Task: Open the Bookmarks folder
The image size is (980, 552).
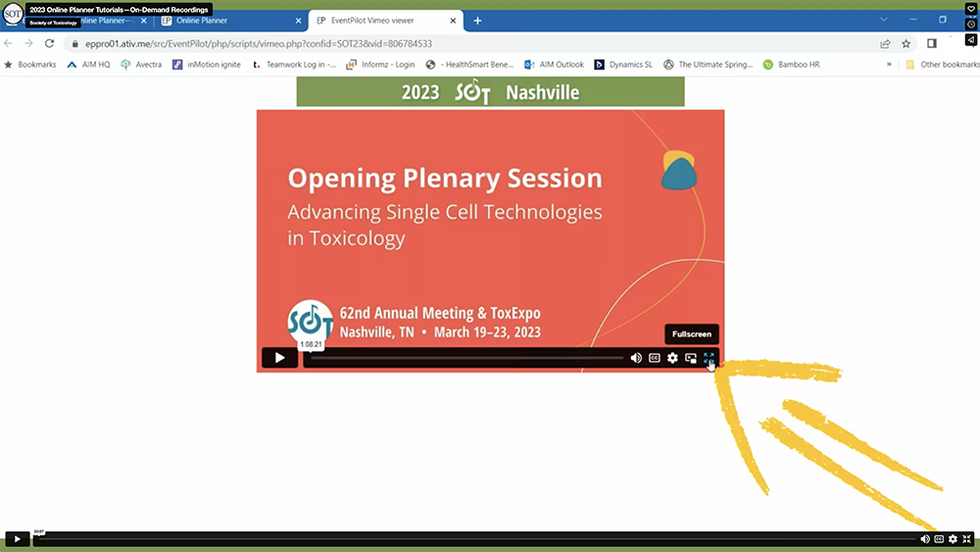Action: (x=30, y=65)
